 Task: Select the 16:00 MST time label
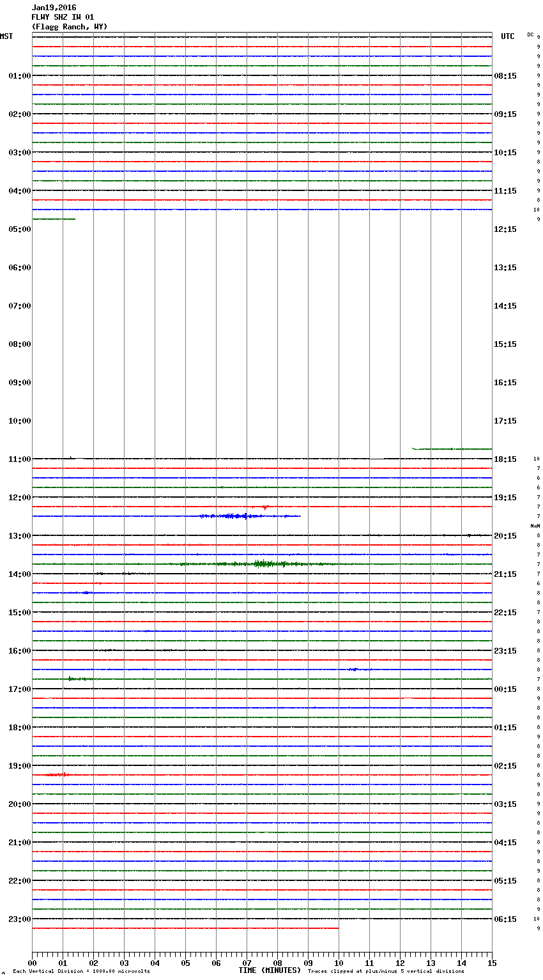pyautogui.click(x=20, y=651)
